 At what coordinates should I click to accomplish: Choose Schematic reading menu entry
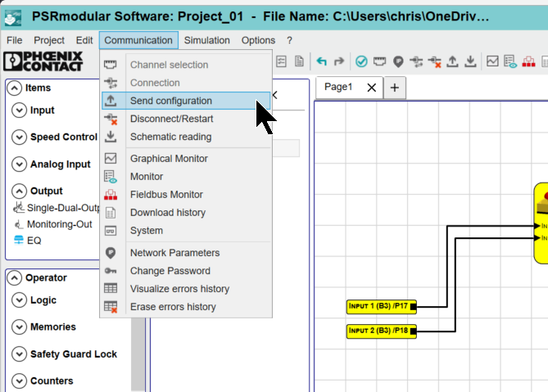186,137
